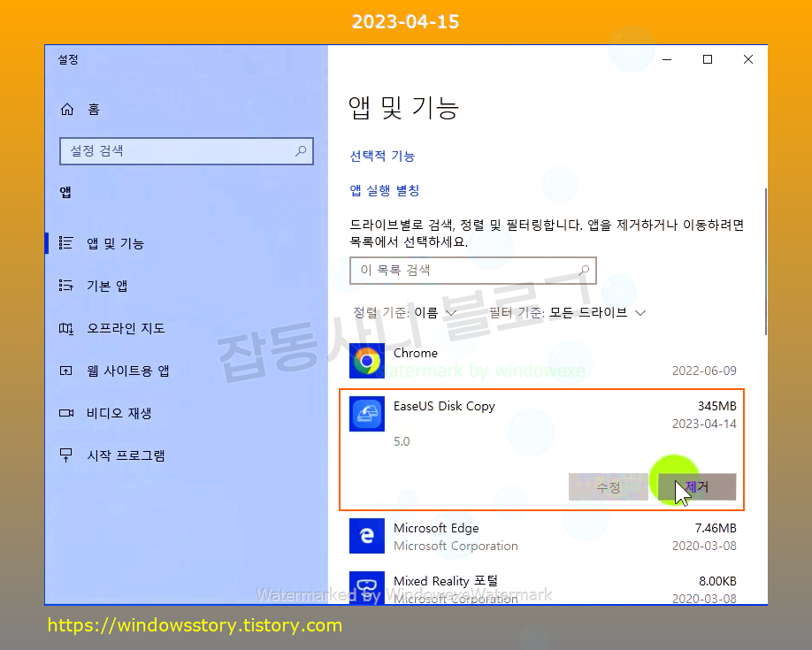The width and height of the screenshot is (812, 650).
Task: Select '시작 프로그램' in the sidebar
Action: [x=187, y=455]
